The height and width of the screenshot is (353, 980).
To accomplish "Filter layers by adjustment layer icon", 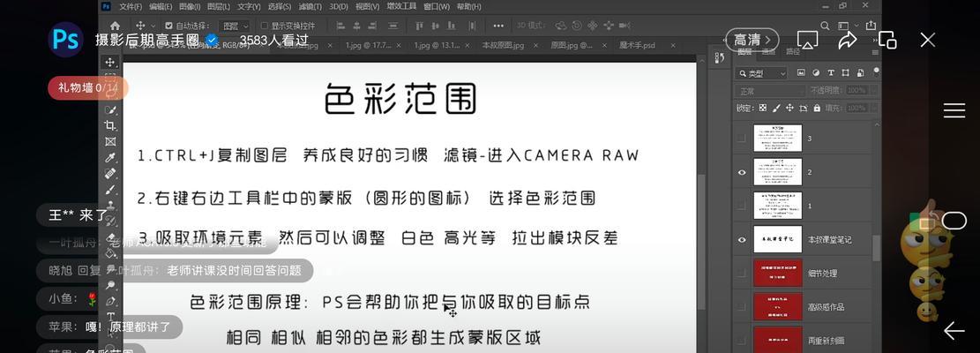I will (x=816, y=73).
